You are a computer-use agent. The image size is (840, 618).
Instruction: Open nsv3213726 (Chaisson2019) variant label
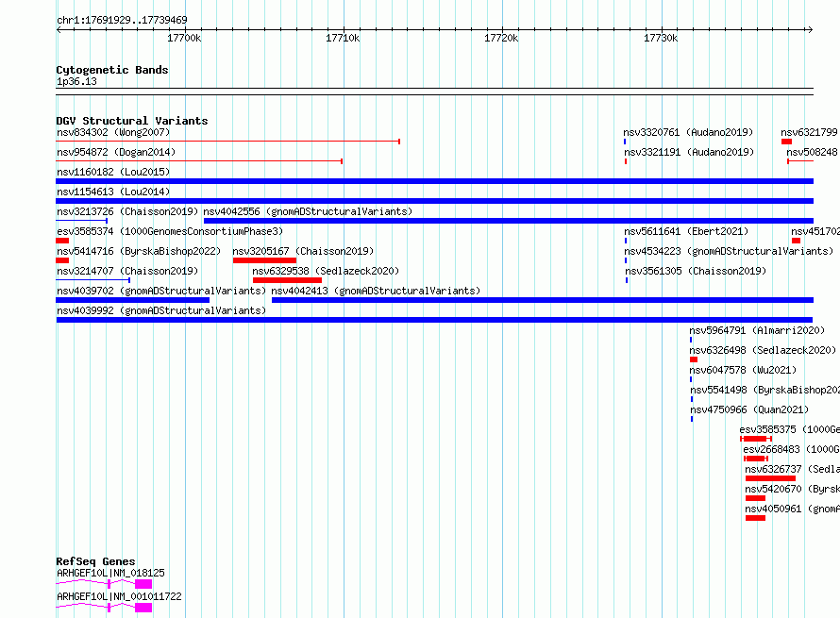pos(127,211)
